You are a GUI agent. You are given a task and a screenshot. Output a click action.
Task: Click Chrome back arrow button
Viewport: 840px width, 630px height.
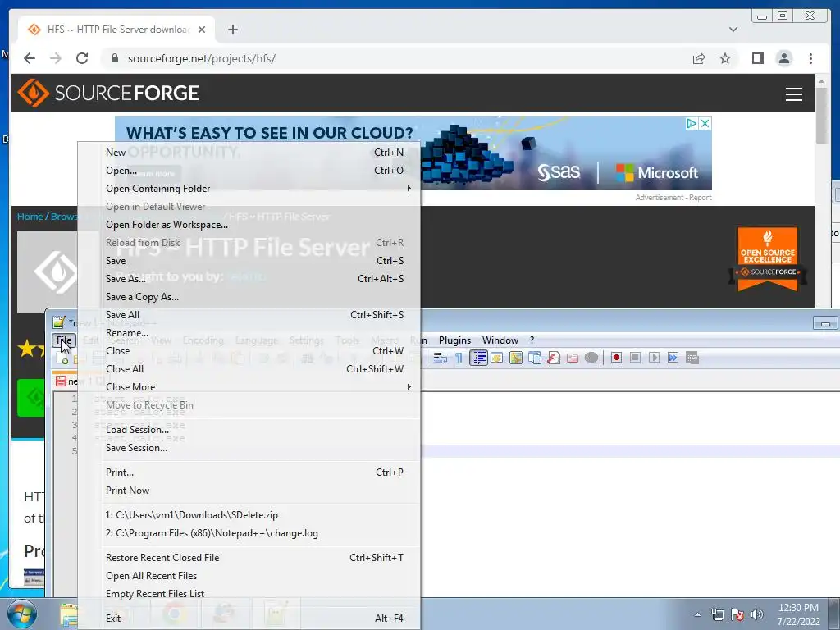click(x=30, y=58)
